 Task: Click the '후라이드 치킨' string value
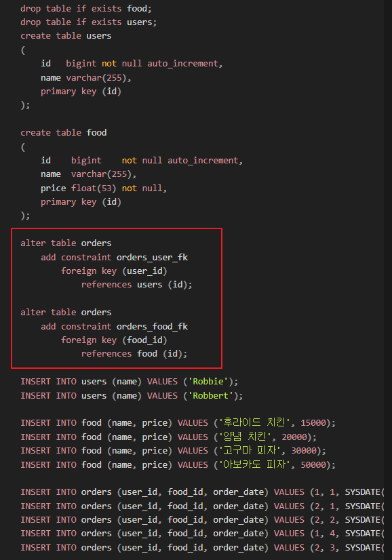tap(254, 423)
